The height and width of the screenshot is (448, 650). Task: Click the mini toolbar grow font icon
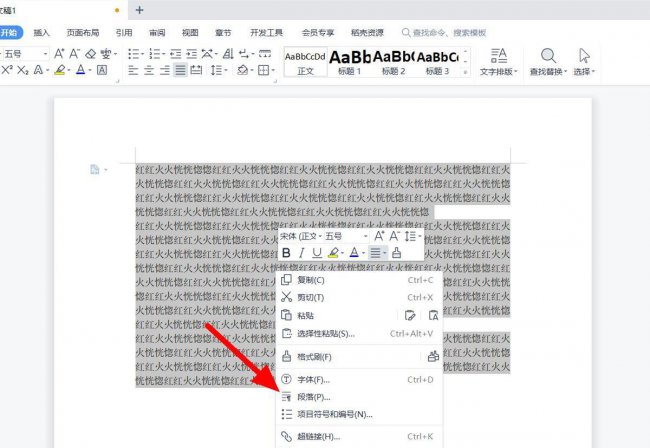(x=379, y=236)
